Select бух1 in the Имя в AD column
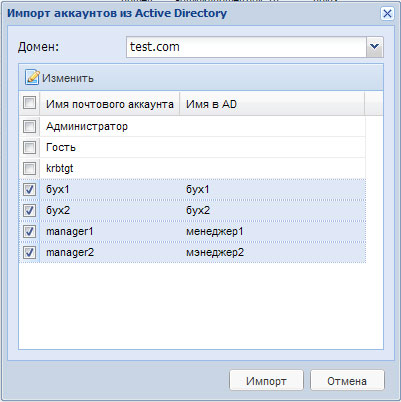 coord(198,189)
